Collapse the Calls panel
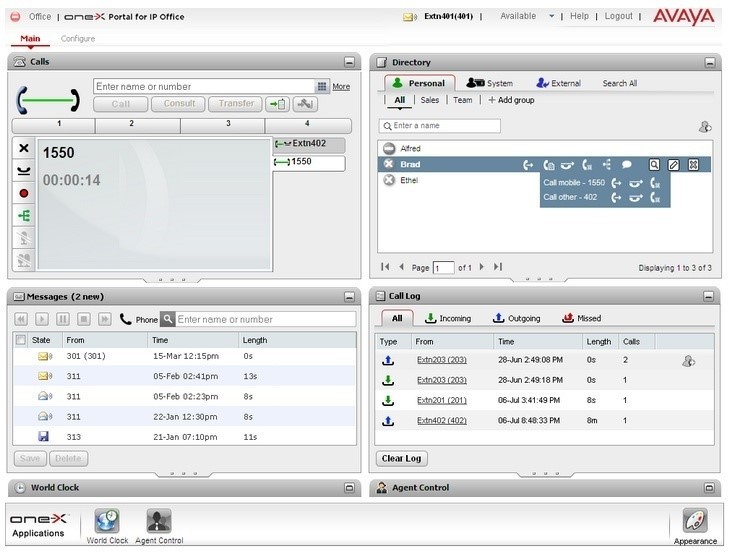The width and height of the screenshot is (731, 555). click(x=349, y=62)
